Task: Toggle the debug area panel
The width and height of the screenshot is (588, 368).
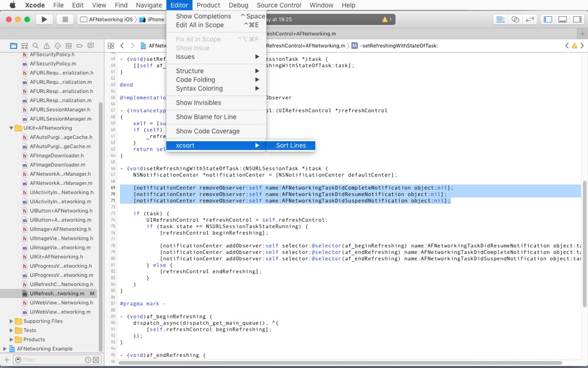Action: 563,20
